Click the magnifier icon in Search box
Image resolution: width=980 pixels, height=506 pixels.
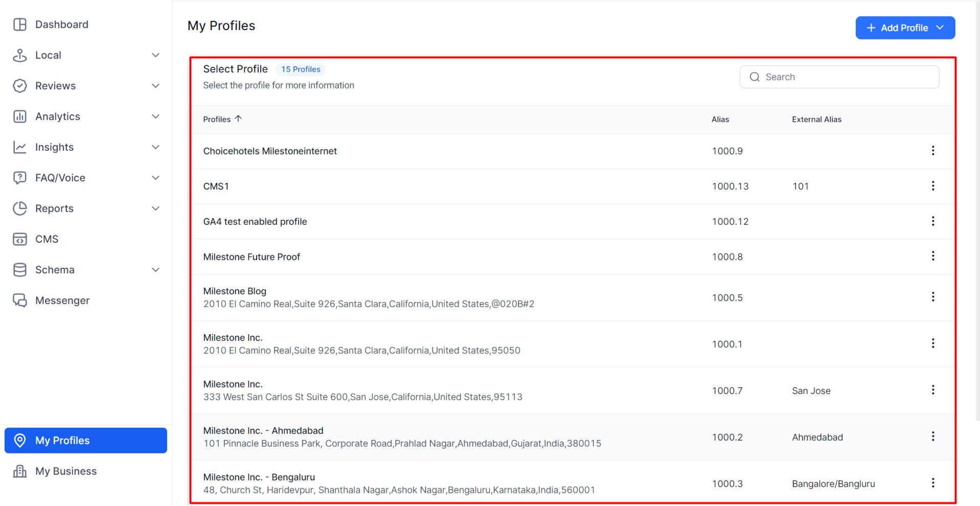pyautogui.click(x=755, y=77)
